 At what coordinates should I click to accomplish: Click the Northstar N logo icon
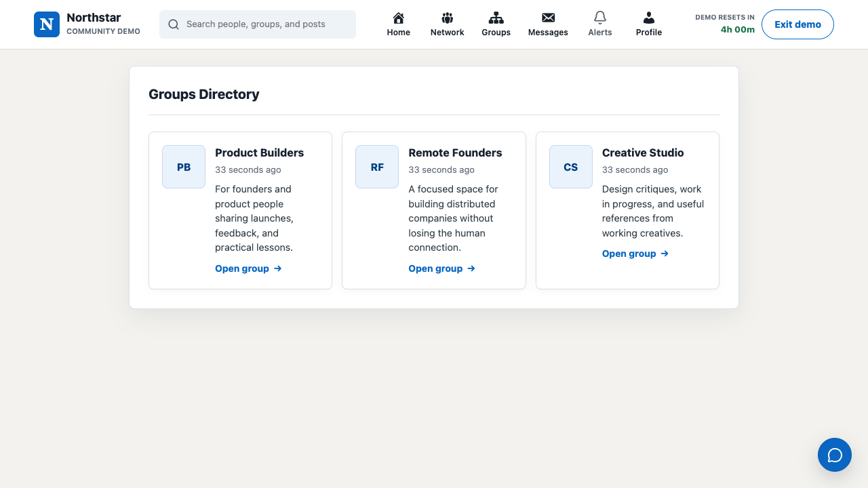coord(47,24)
